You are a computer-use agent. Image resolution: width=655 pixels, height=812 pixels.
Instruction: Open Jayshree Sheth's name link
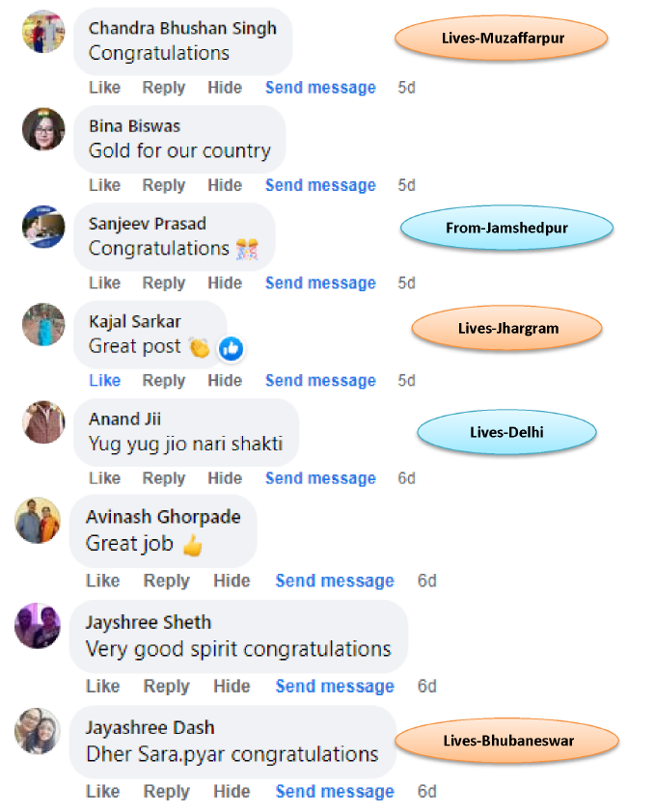coord(149,622)
